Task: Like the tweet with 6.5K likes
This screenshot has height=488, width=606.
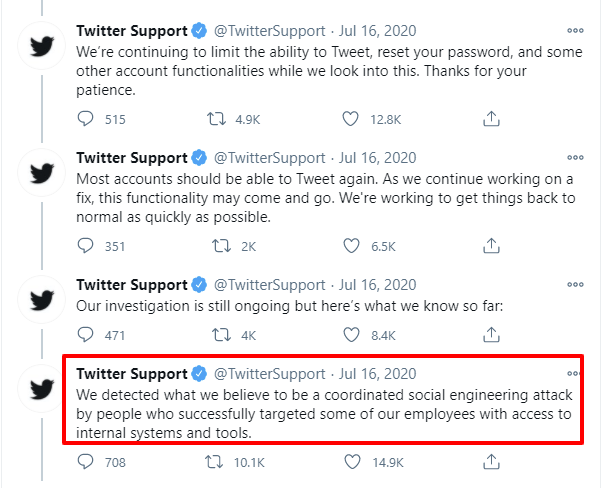Action: click(351, 246)
